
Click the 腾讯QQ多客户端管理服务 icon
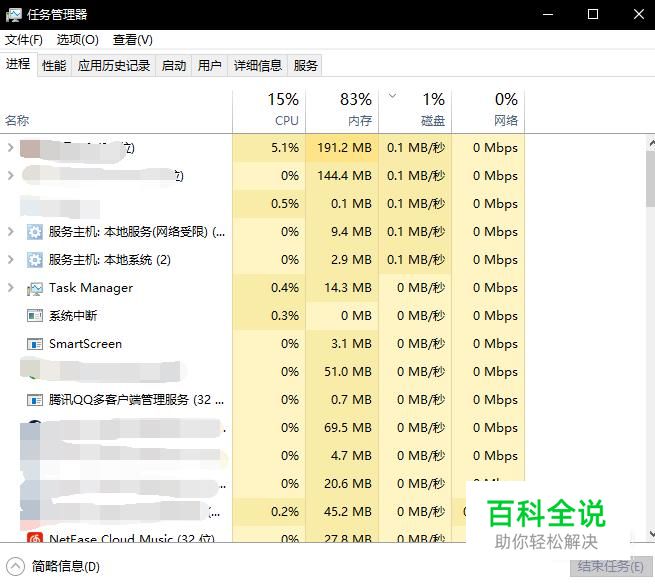pos(35,400)
